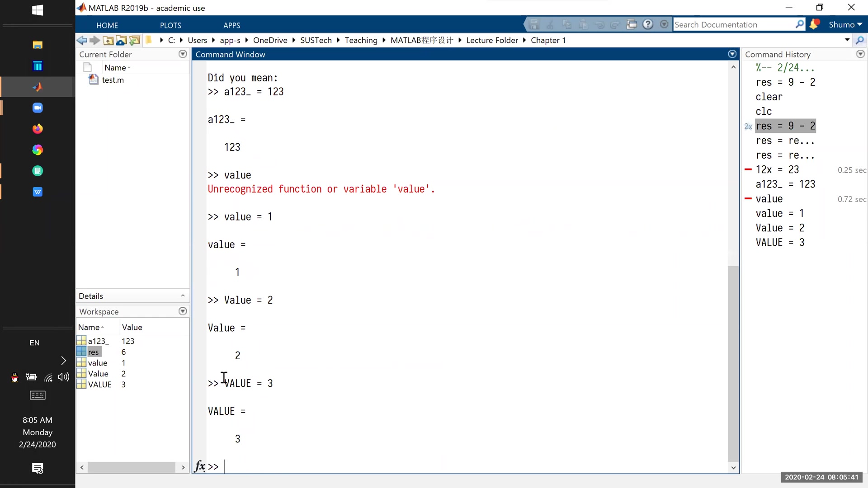This screenshot has width=868, height=488.
Task: Select workspace variable a123_
Action: pyautogui.click(x=98, y=341)
